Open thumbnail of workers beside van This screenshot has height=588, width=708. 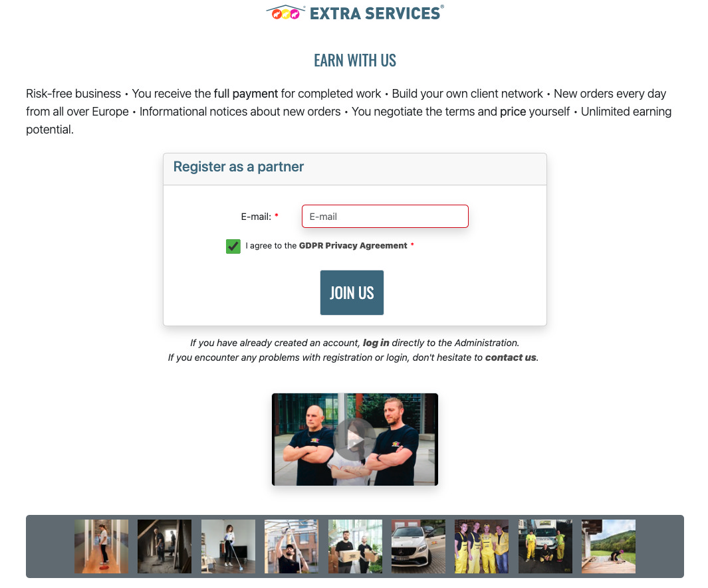(x=545, y=546)
